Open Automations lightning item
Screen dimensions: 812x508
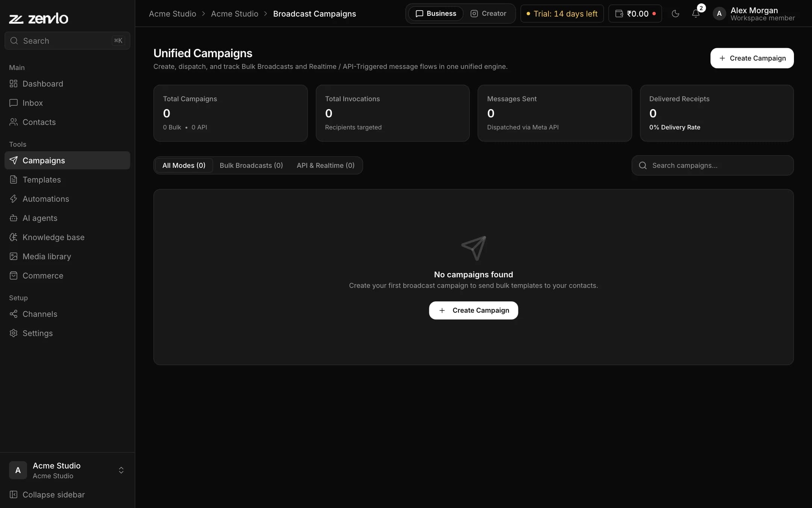67,199
